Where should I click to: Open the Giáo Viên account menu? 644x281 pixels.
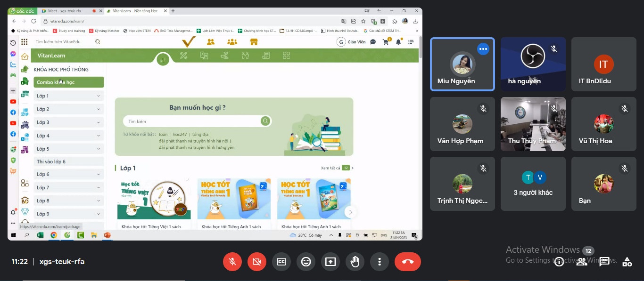click(x=352, y=42)
